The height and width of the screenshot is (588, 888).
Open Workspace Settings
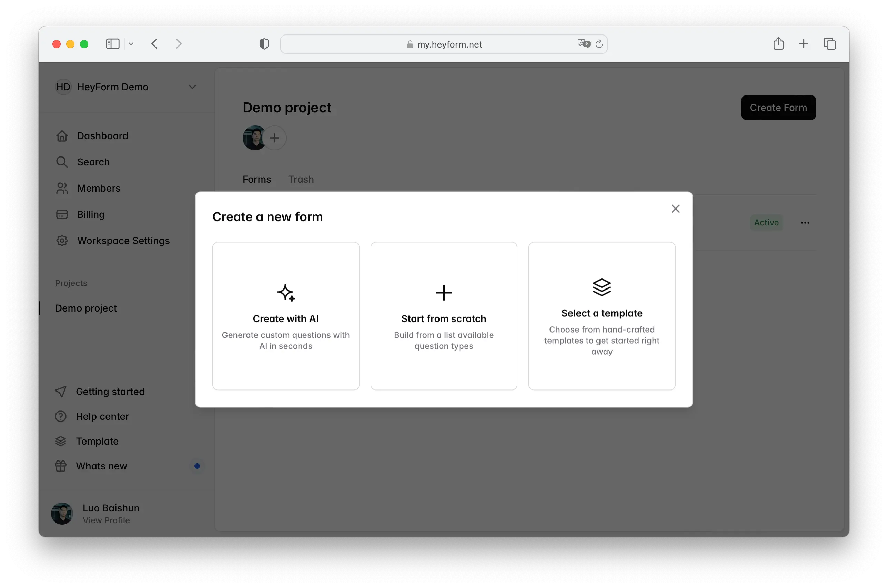point(123,240)
